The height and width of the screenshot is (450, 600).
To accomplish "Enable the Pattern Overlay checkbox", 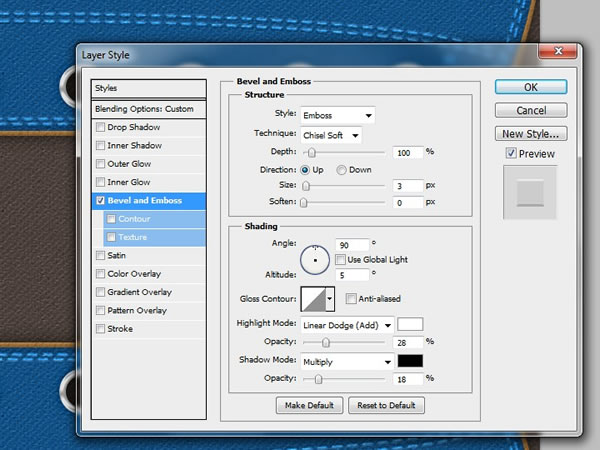I will coord(100,310).
